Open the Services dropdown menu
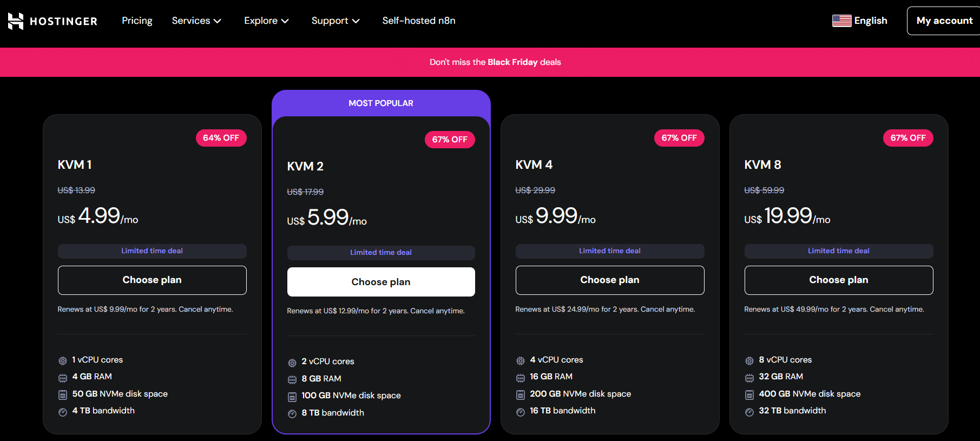Image resolution: width=980 pixels, height=441 pixels. (196, 21)
